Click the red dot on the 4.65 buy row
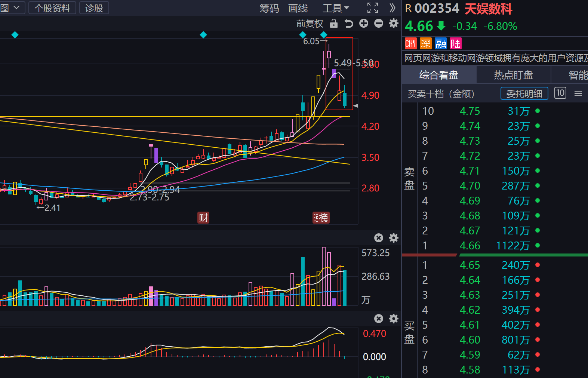This screenshot has height=378, width=588. click(x=538, y=265)
